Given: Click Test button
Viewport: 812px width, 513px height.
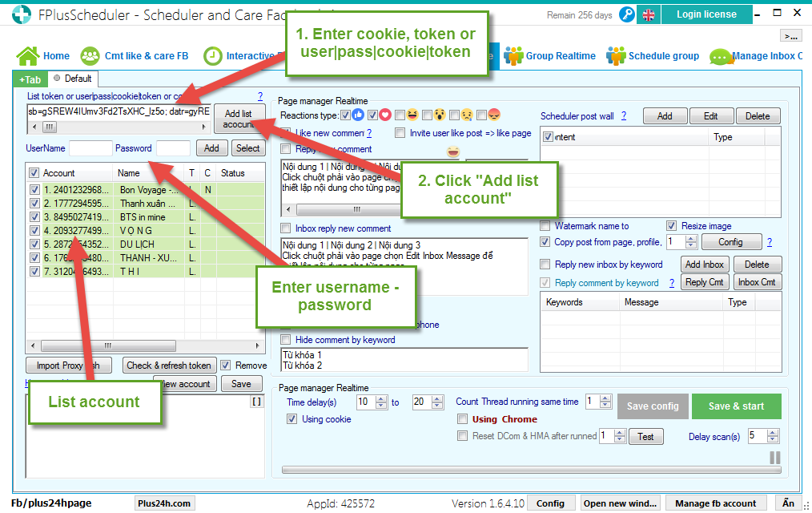Looking at the screenshot, I should pos(645,437).
